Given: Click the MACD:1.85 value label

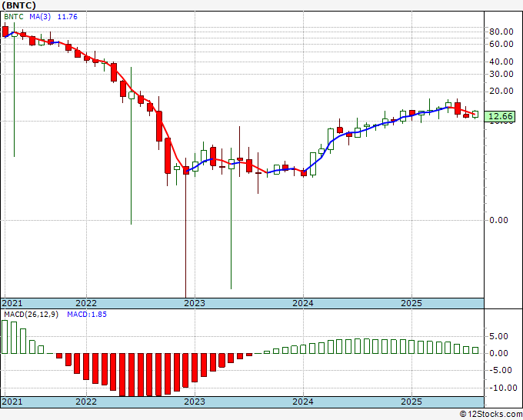Looking at the screenshot, I should point(87,315).
